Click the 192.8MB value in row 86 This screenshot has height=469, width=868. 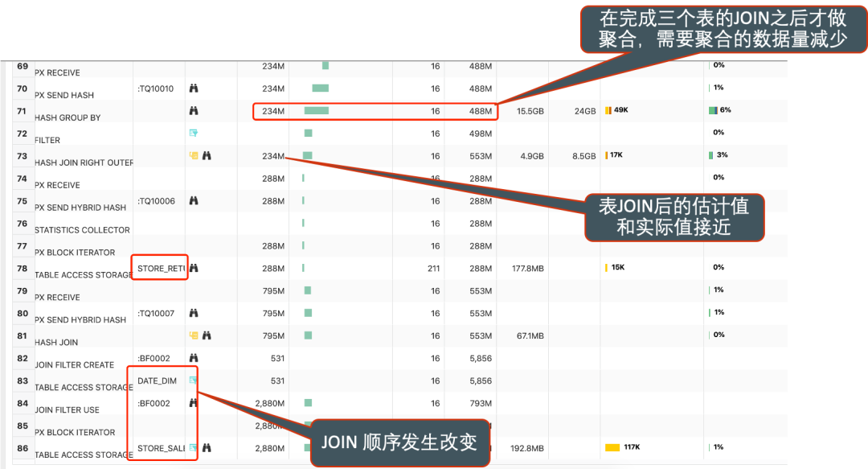point(527,448)
